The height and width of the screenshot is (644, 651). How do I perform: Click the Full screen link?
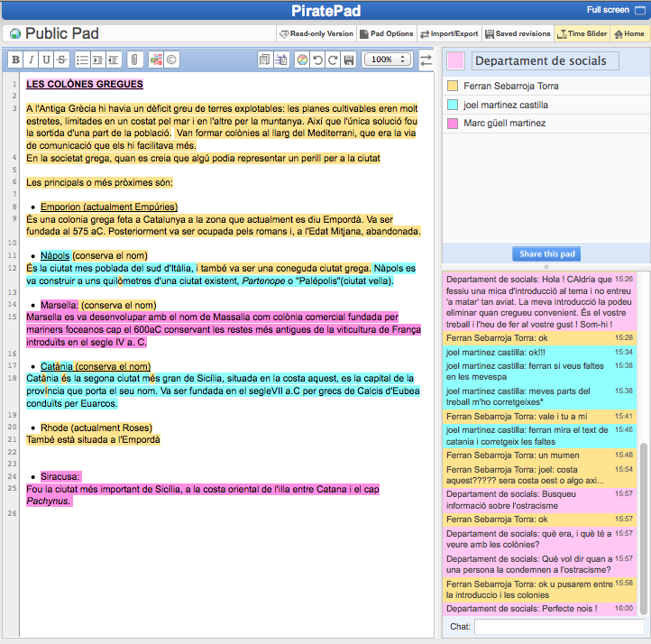click(608, 10)
